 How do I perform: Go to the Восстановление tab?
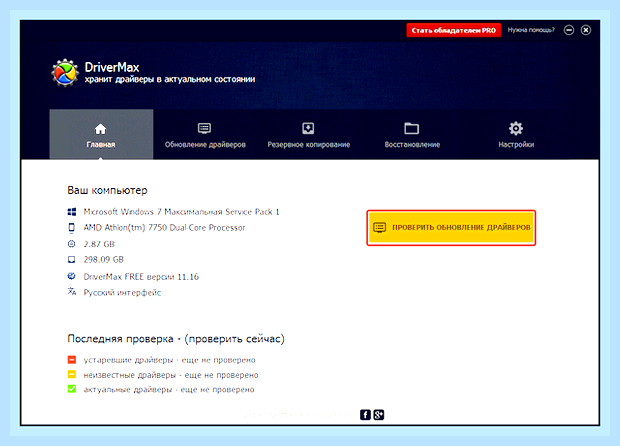click(412, 134)
